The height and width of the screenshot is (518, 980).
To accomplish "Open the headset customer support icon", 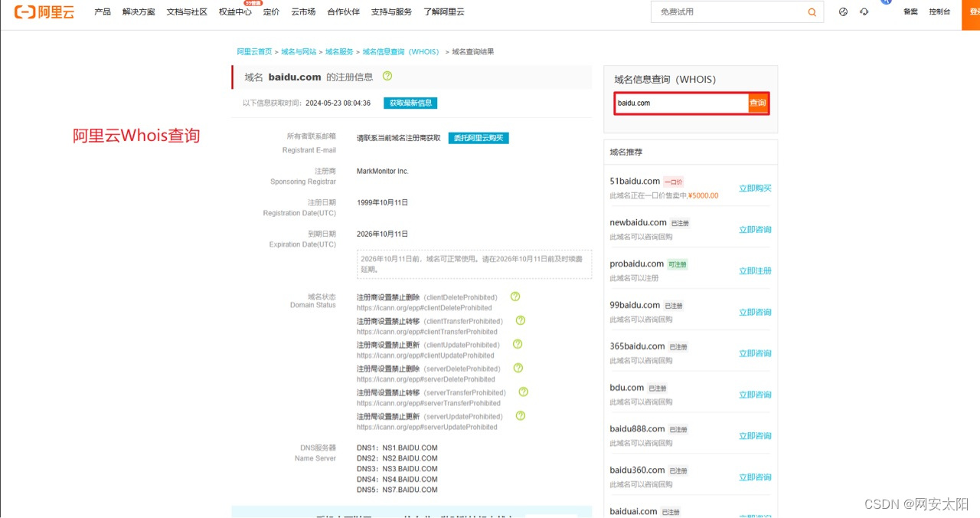I will tap(864, 11).
